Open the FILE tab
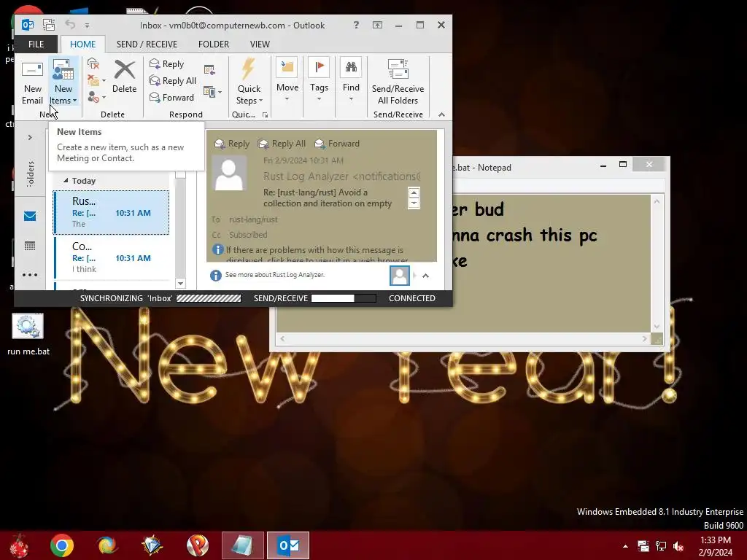Screen dimensions: 747x560 click(x=36, y=44)
